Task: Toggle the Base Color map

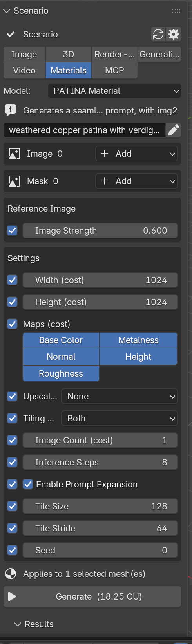Action: [x=61, y=340]
